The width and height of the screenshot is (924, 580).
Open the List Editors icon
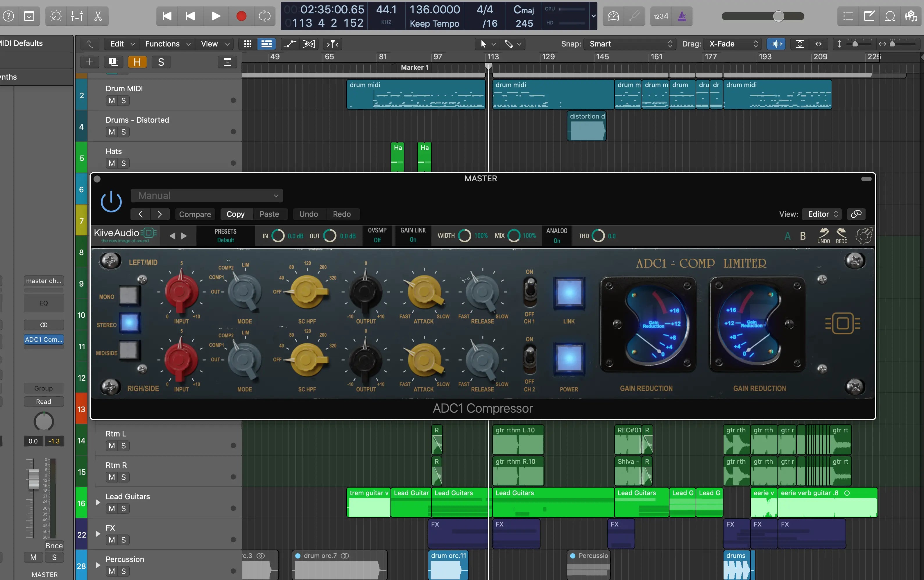coord(848,16)
